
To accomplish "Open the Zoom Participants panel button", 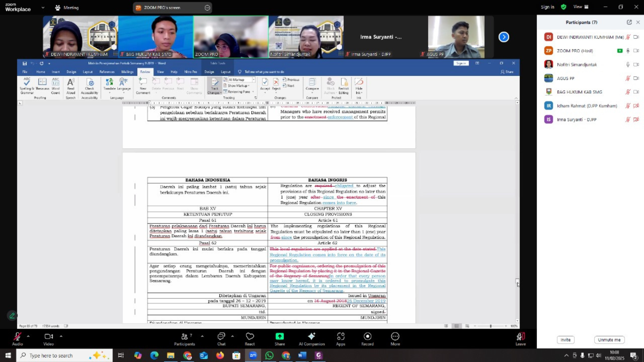I will 184,339.
